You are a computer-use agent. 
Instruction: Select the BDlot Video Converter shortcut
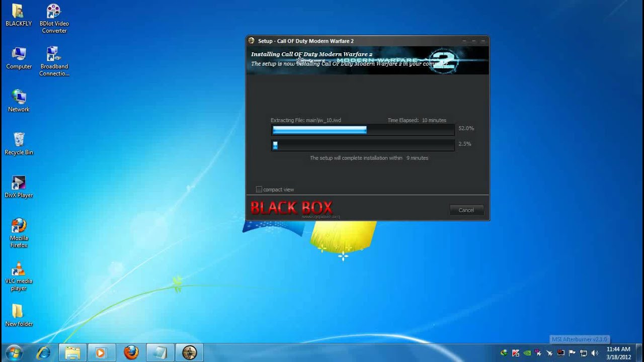coord(54,19)
